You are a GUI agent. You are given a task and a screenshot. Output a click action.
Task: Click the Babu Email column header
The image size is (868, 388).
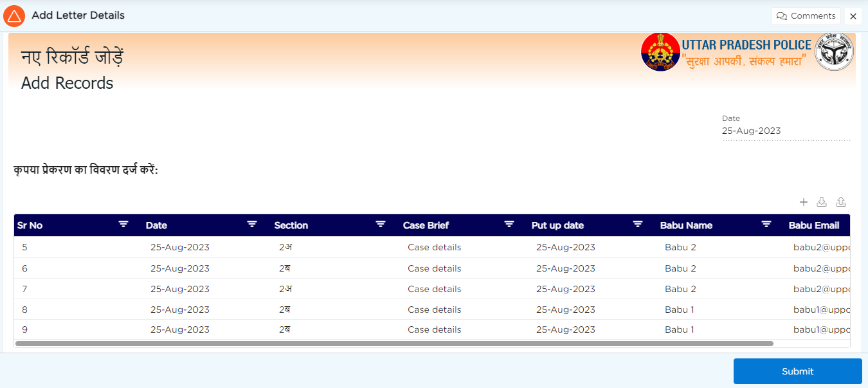pos(818,225)
